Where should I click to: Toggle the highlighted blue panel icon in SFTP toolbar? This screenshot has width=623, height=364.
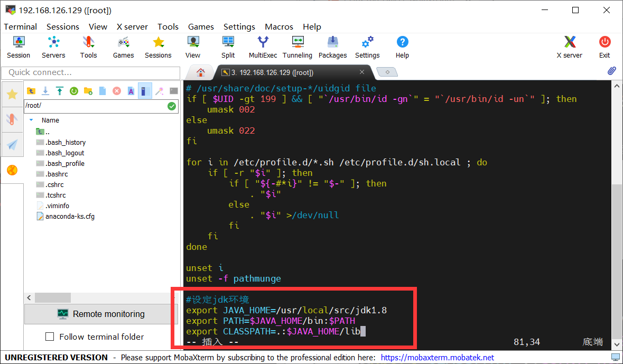click(145, 91)
